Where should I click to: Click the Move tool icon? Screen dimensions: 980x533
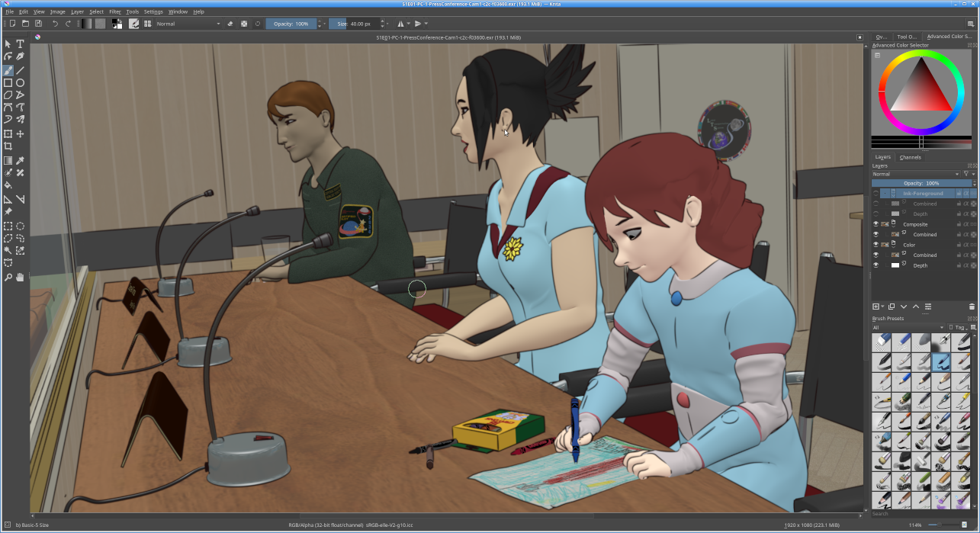(x=21, y=133)
